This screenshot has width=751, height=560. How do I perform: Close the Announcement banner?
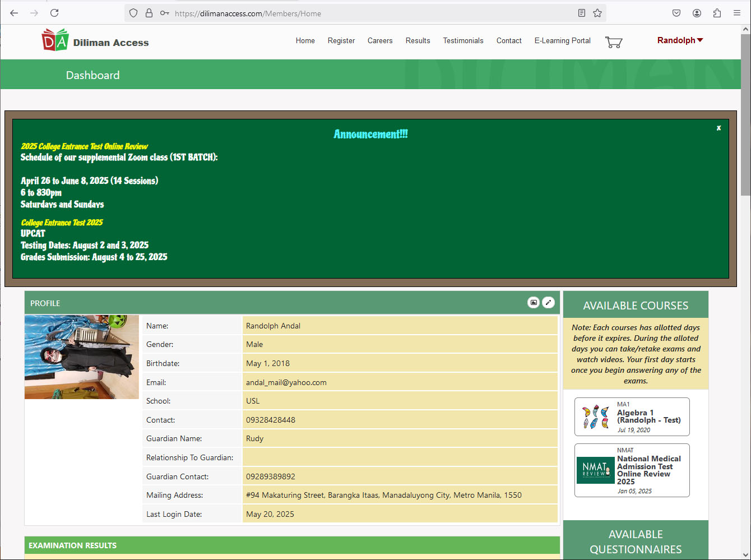coord(718,128)
